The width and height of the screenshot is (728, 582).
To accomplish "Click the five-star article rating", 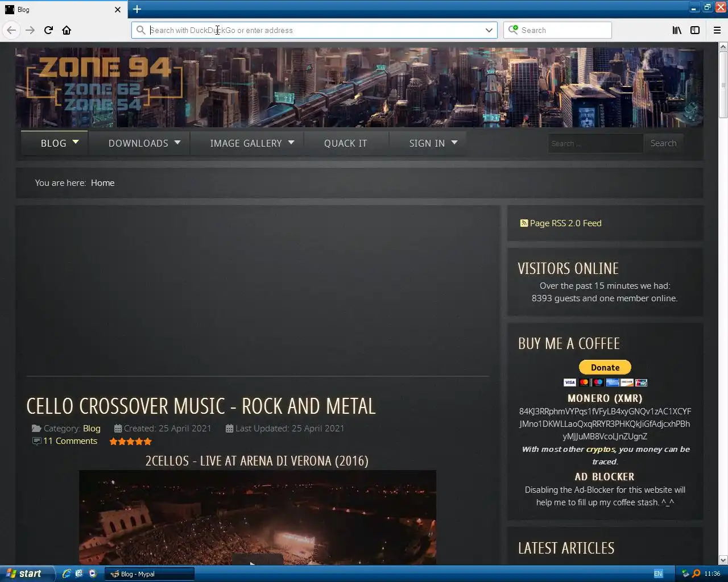I will point(130,441).
